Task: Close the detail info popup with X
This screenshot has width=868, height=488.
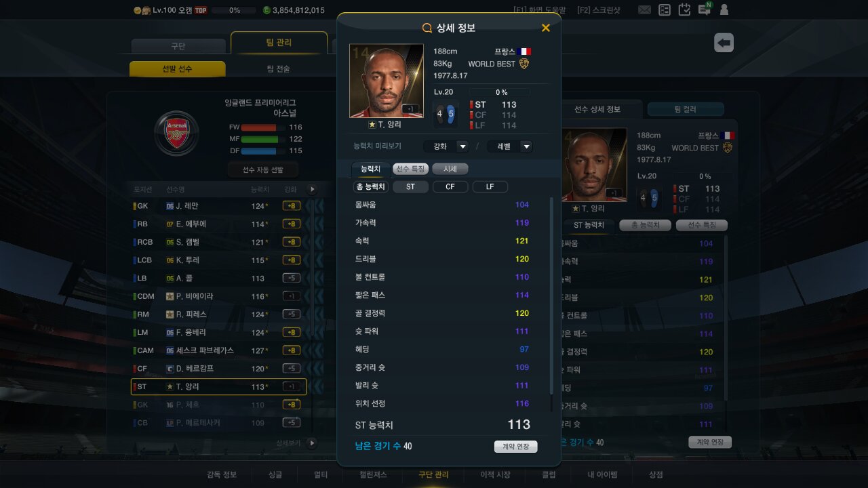Action: click(x=546, y=28)
